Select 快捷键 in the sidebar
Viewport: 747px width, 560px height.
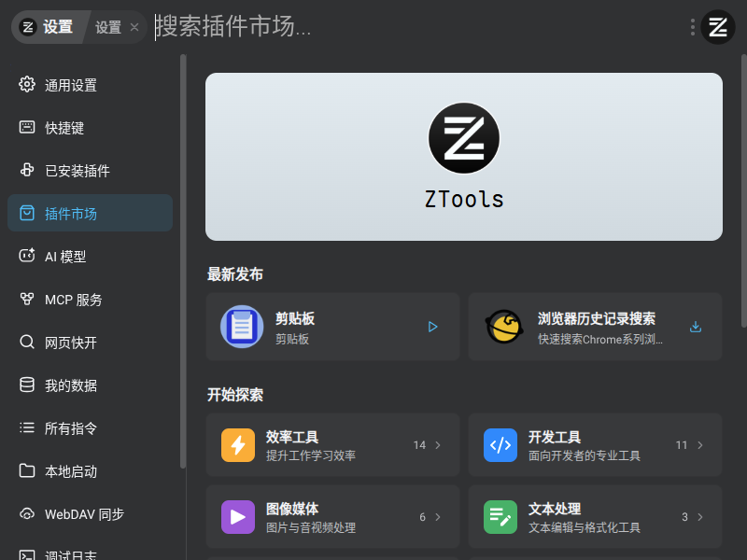click(x=90, y=128)
